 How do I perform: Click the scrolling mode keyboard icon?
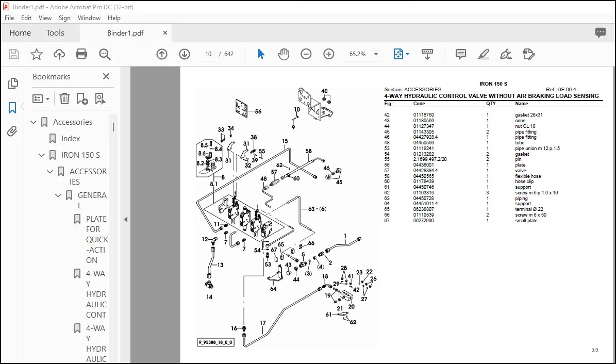coord(427,54)
